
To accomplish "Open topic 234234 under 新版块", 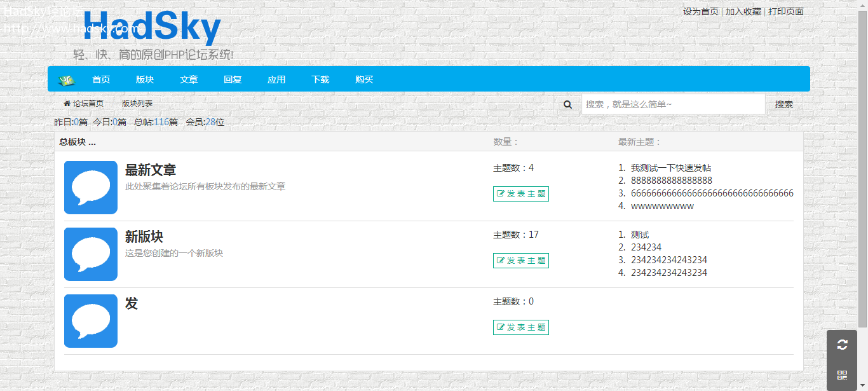I will 646,247.
